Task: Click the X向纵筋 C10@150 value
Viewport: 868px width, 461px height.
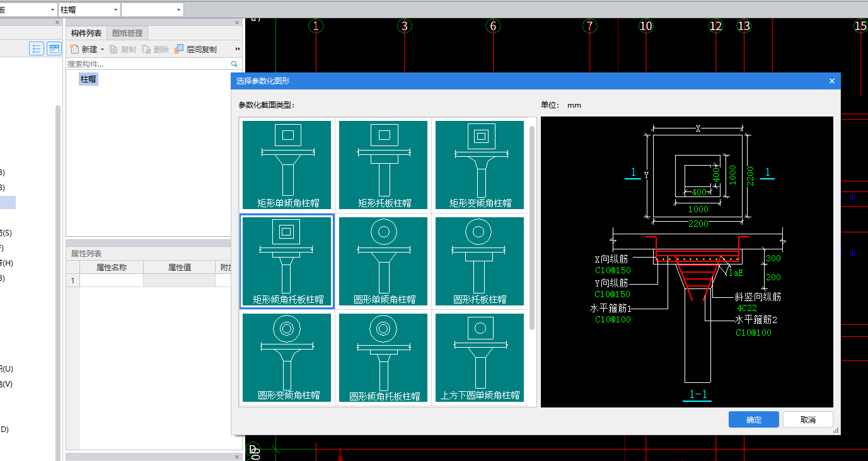Action: click(613, 270)
